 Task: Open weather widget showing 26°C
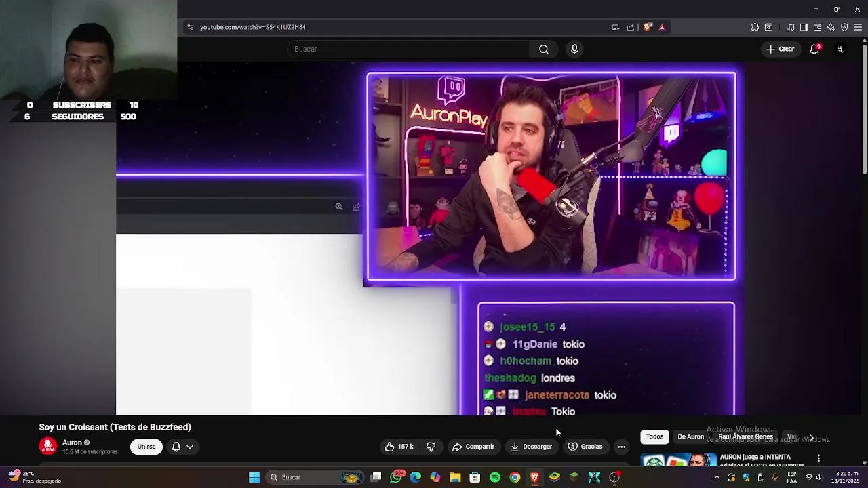pyautogui.click(x=34, y=477)
